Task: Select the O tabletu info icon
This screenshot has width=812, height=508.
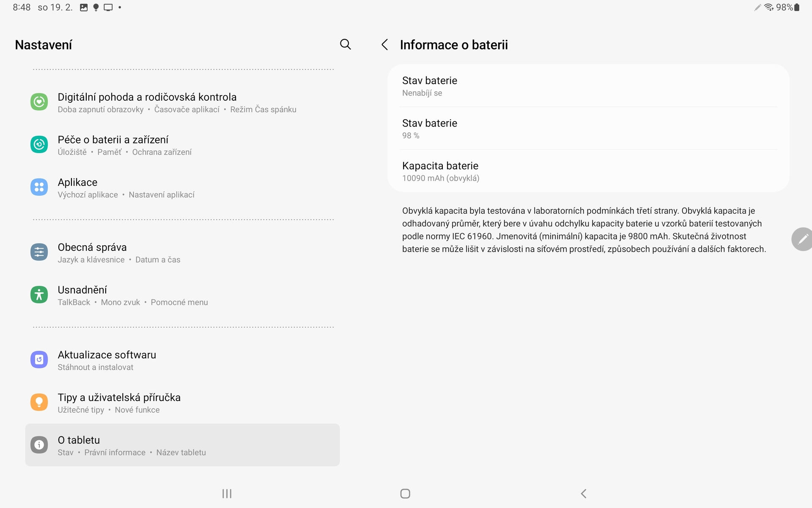Action: point(39,445)
